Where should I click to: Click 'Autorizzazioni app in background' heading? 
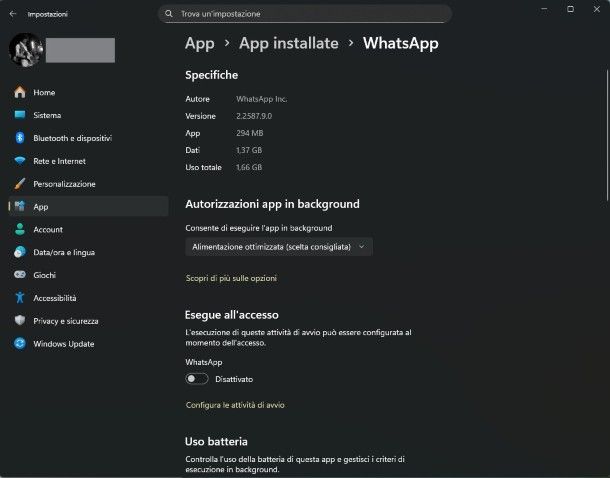click(272, 204)
